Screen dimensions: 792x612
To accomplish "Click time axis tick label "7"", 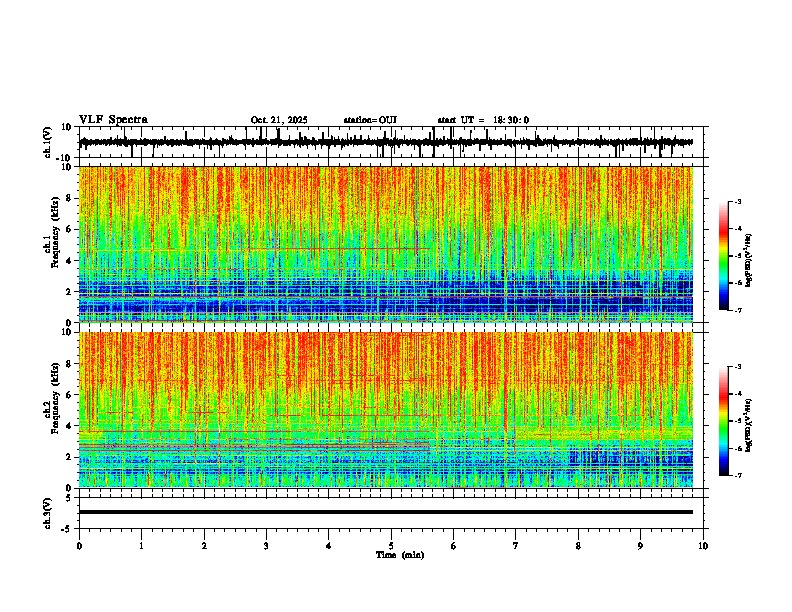I will pos(516,546).
